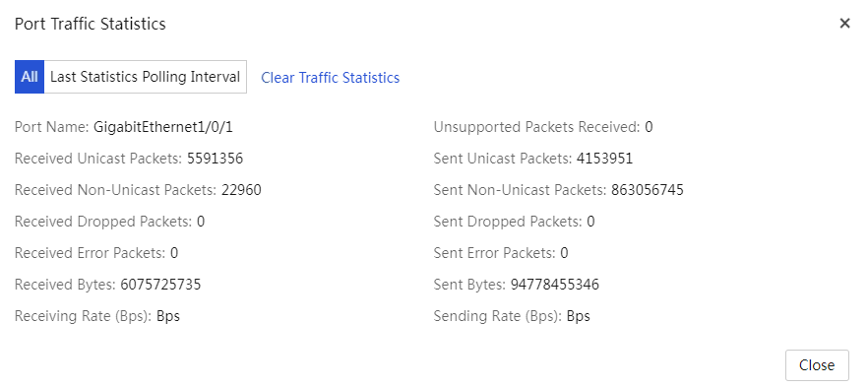Image resolution: width=868 pixels, height=388 pixels.
Task: Click the Sent Bytes value 94778455346
Action: [555, 285]
